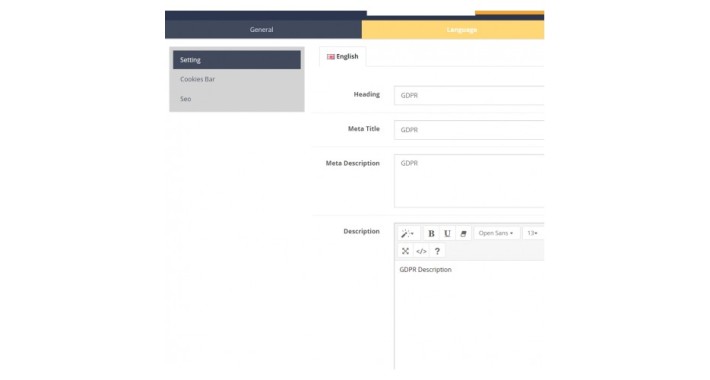Switch to code view icon
The image size is (710, 380).
(421, 251)
